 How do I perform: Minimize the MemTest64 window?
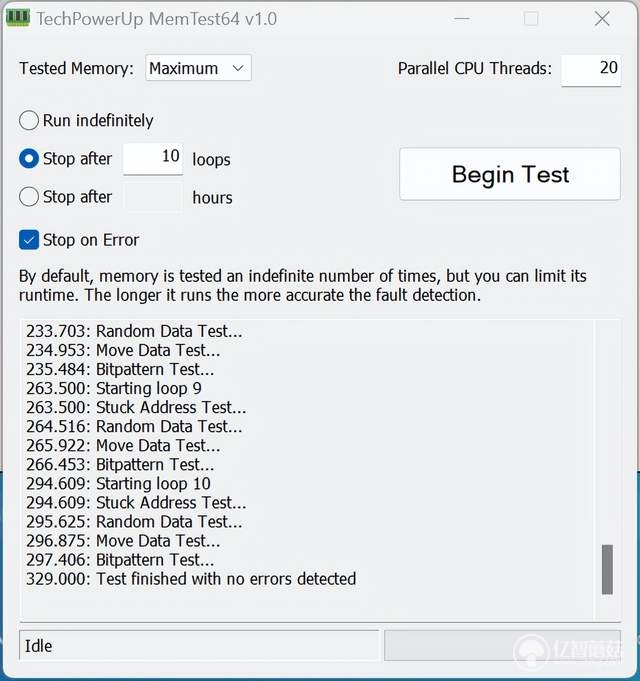coord(462,19)
